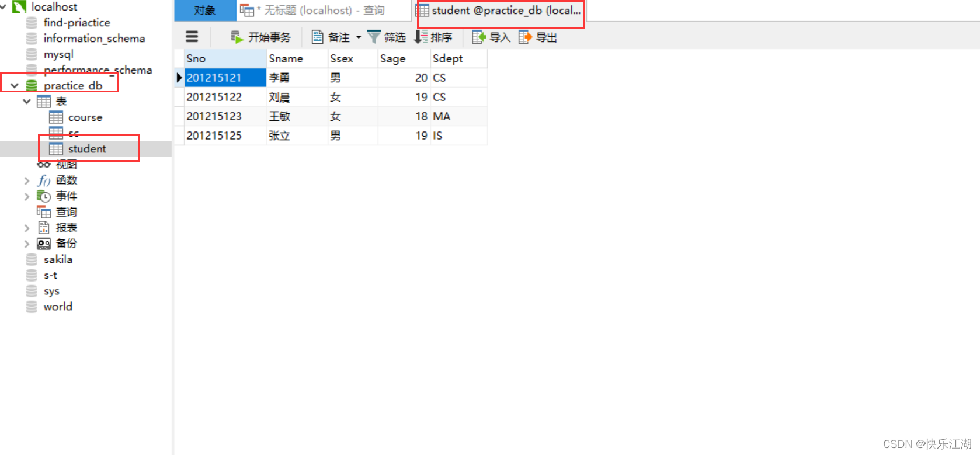The image size is (980, 455).
Task: Expand the Backups (备份) node
Action: (27, 244)
